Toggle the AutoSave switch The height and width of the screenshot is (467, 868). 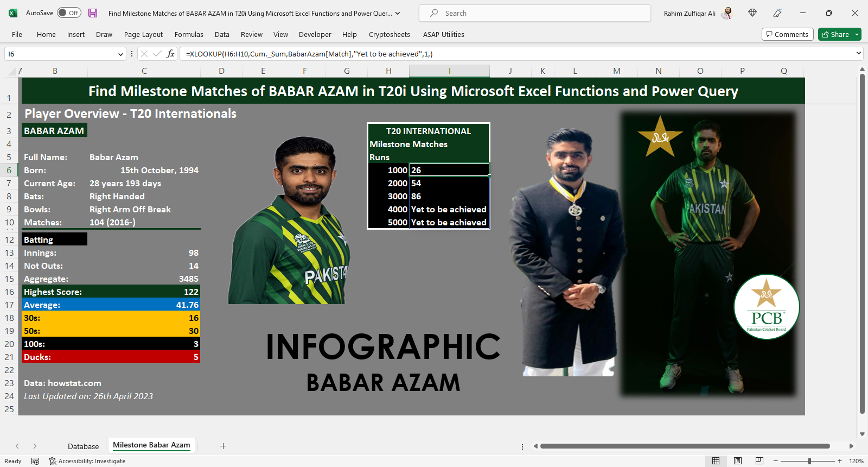(69, 13)
